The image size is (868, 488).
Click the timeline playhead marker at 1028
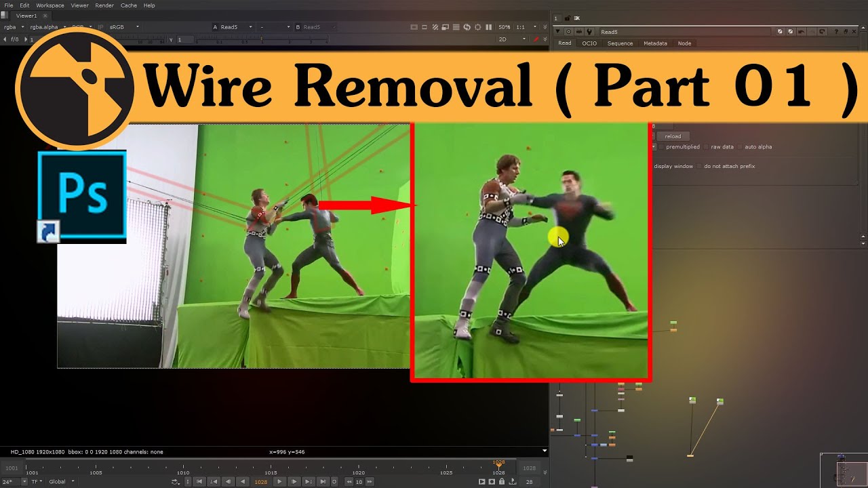tap(499, 464)
